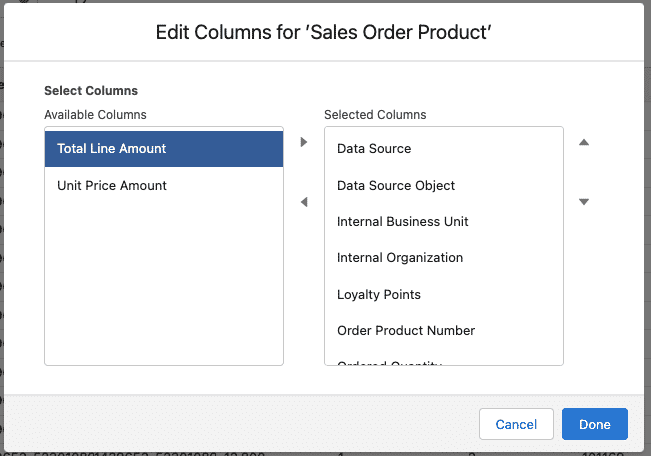Select the Internal Organization entry
Screen dimensions: 651x456
click(x=400, y=257)
